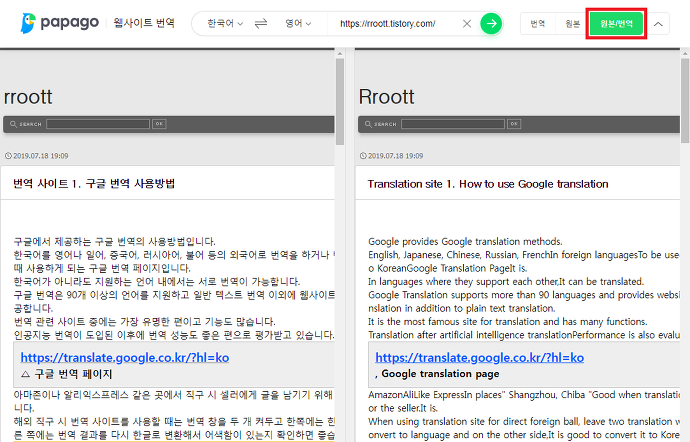The image size is (690, 442).
Task: Click the URL field with rroott.tistory.com
Action: click(x=388, y=24)
